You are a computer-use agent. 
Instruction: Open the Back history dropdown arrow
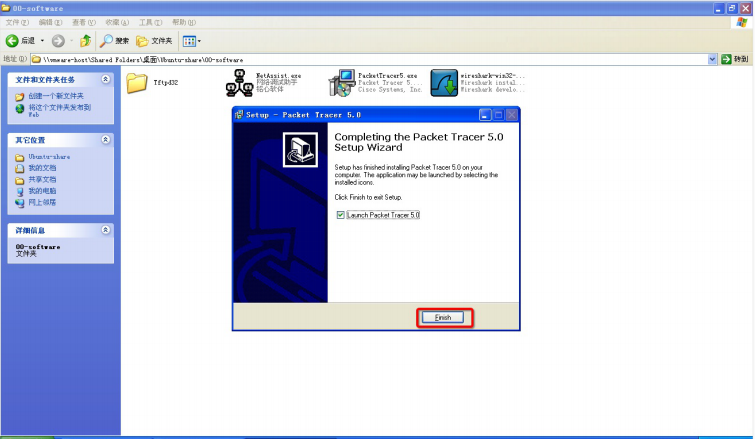coord(42,41)
